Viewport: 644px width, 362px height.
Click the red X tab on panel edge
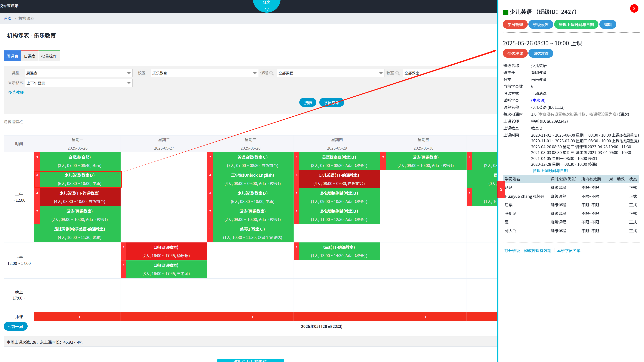[501, 190]
